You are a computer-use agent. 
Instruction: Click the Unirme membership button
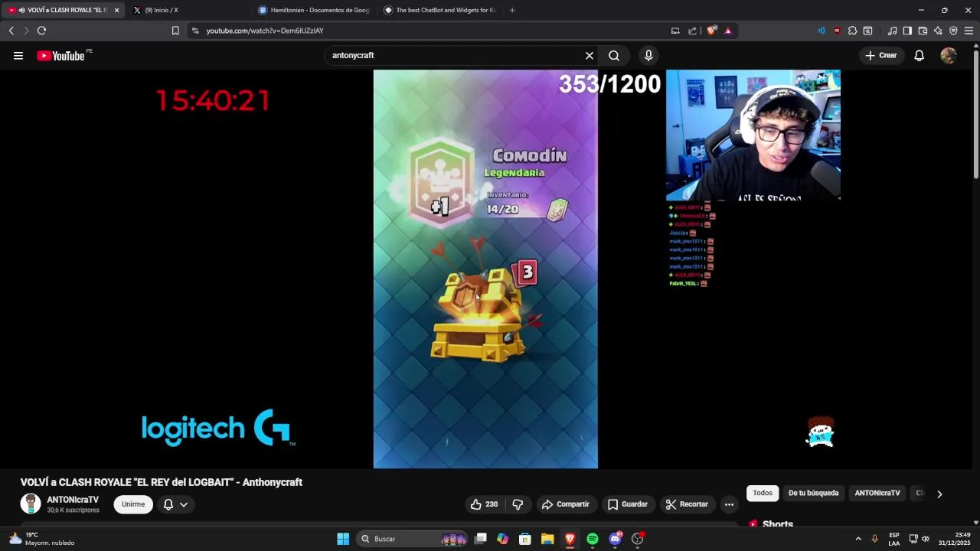[133, 504]
